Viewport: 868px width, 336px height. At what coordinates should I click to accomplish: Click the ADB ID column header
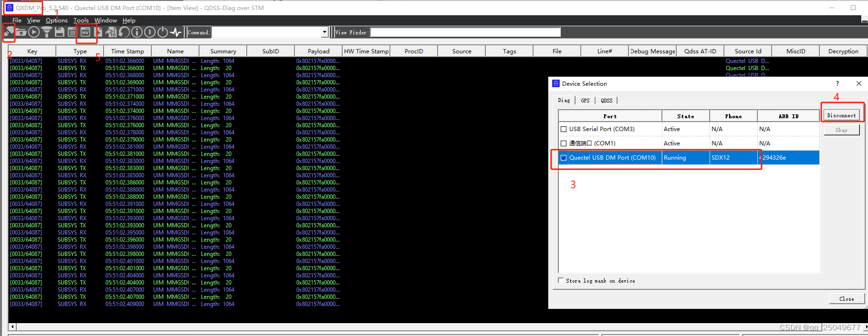coord(788,116)
